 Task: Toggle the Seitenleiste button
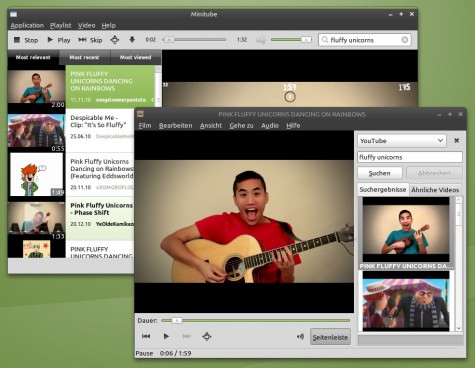click(x=330, y=337)
